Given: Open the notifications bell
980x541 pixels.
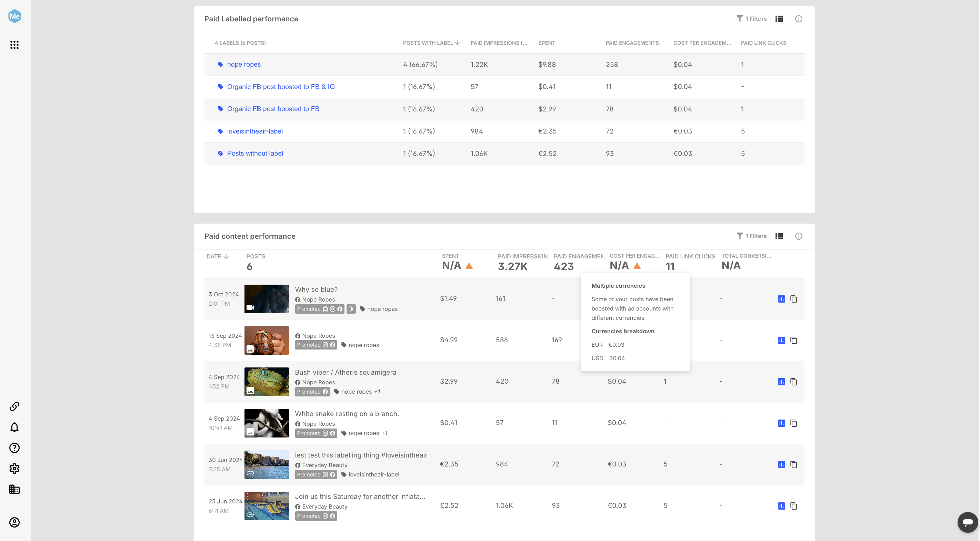Looking at the screenshot, I should pyautogui.click(x=14, y=427).
